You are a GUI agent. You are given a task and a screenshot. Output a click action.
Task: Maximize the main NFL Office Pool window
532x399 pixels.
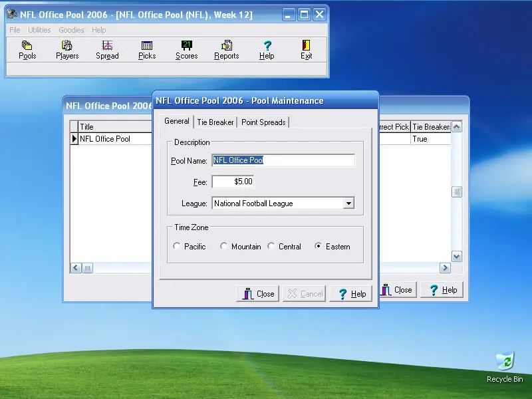(x=304, y=15)
